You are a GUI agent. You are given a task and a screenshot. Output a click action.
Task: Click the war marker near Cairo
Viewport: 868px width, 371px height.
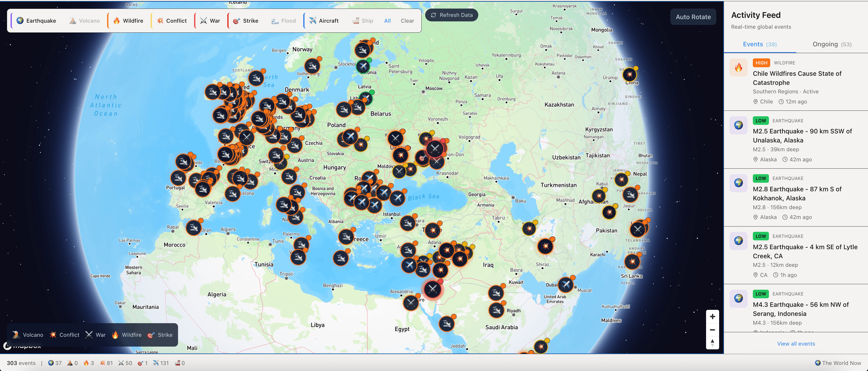[411, 303]
